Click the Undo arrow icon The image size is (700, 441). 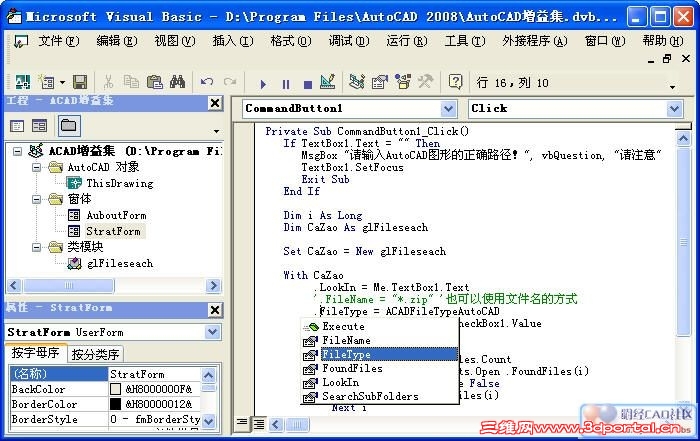coord(207,82)
